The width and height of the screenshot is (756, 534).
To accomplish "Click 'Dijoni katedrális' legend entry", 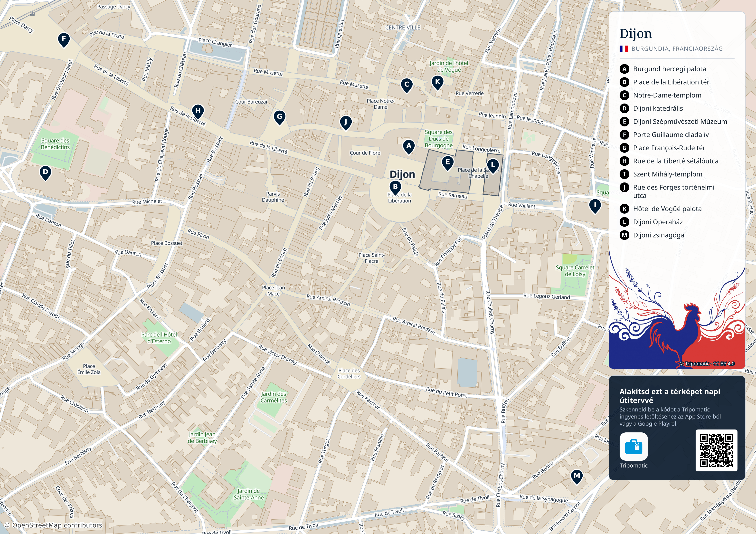I will point(658,108).
